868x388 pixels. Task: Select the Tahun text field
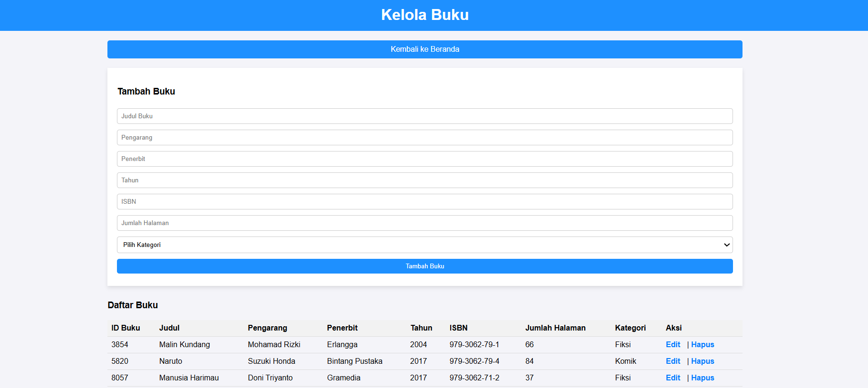(424, 180)
